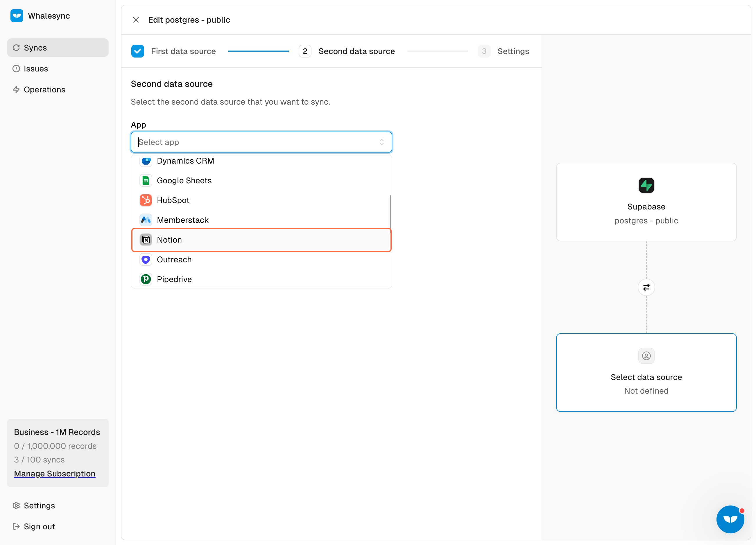756x545 pixels.
Task: Click the Notion app icon
Action: (x=146, y=240)
